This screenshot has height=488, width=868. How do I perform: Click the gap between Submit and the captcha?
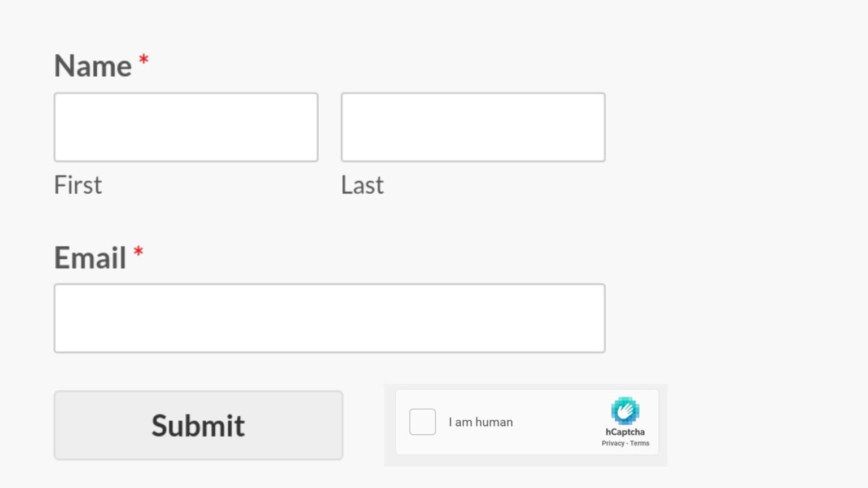pyautogui.click(x=363, y=425)
